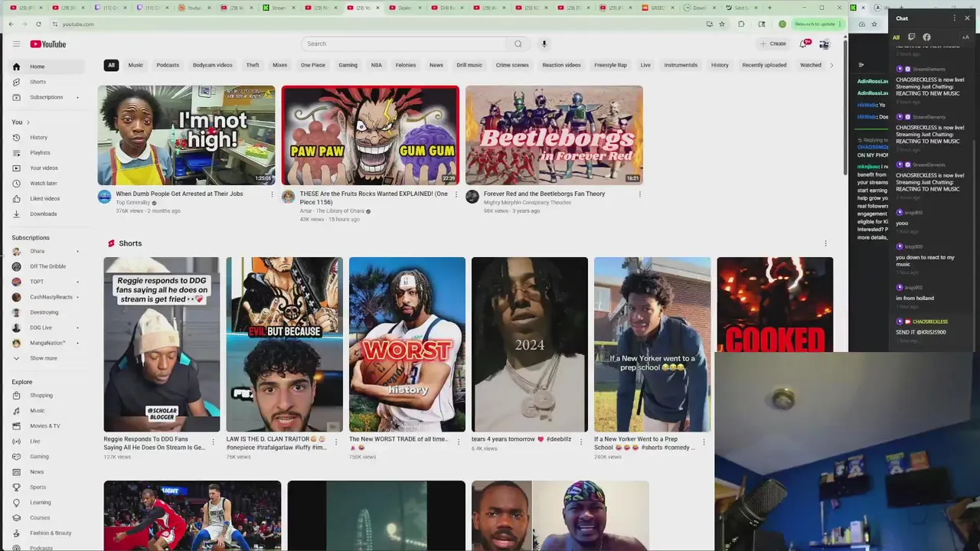980x551 pixels.
Task: Open the DDG Live subscription
Action: [46, 328]
